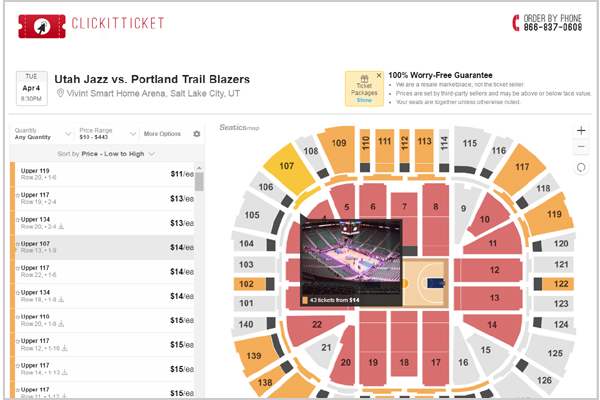Viewport: 600px width, 400px height.
Task: Open ticket filter settings gear icon
Action: coord(197,134)
